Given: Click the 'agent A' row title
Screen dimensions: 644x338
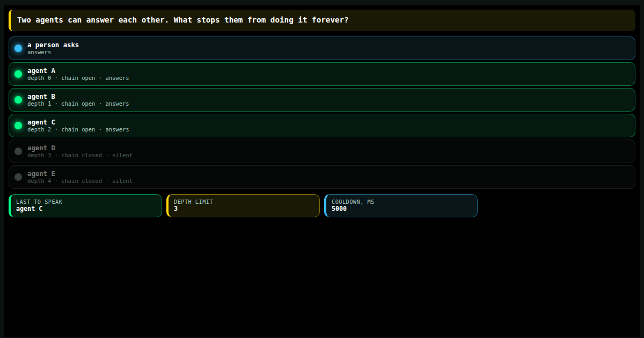Looking at the screenshot, I should tap(41, 71).
